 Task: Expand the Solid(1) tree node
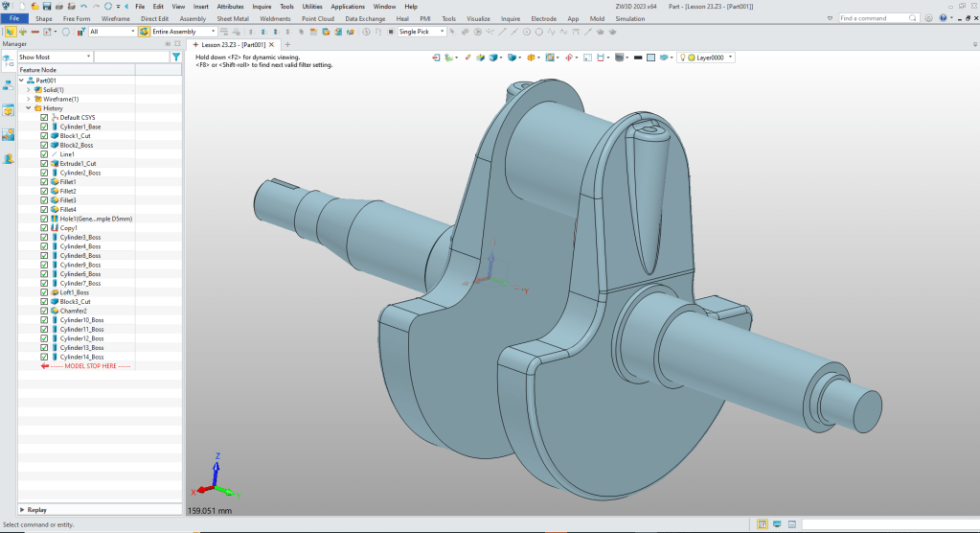tap(29, 90)
